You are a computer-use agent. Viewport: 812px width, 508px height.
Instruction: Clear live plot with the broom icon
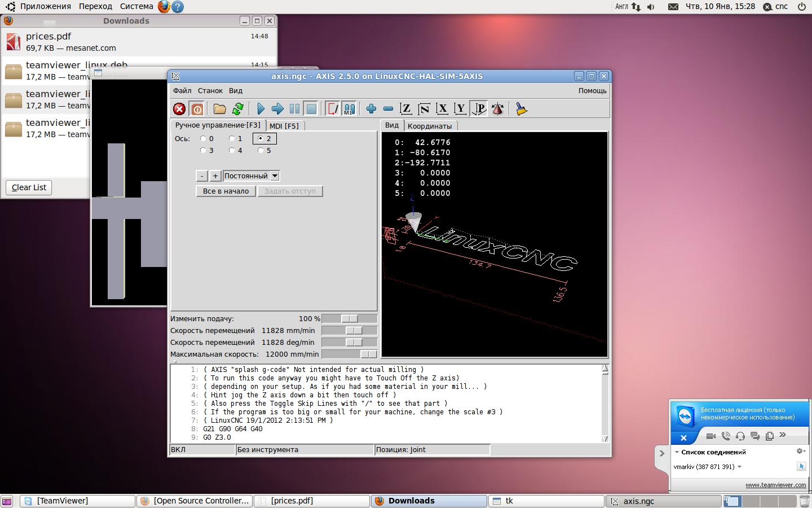point(521,109)
